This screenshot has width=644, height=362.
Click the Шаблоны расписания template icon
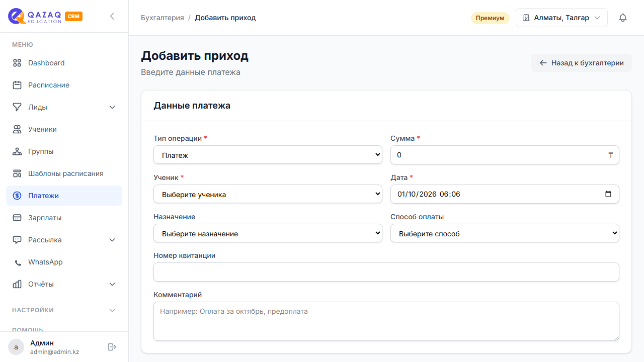(x=17, y=173)
